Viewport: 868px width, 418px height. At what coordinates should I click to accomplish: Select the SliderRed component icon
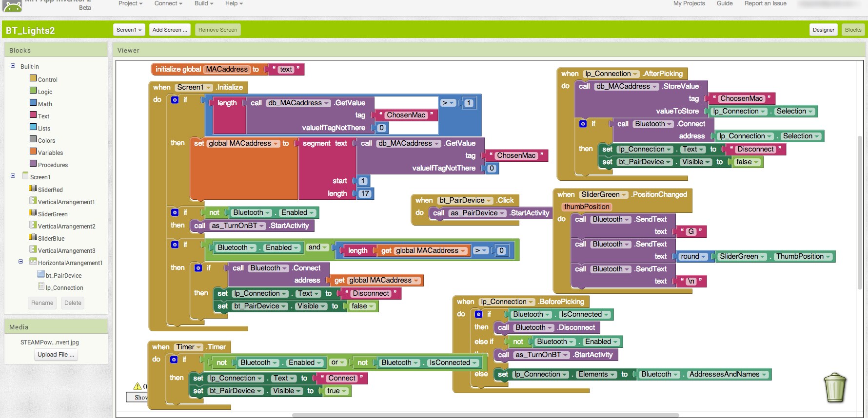33,189
